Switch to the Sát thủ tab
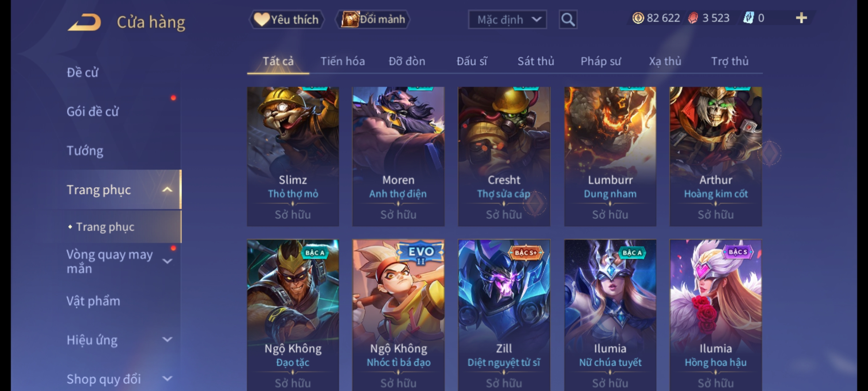Screen dimensions: 868x391 coord(536,61)
